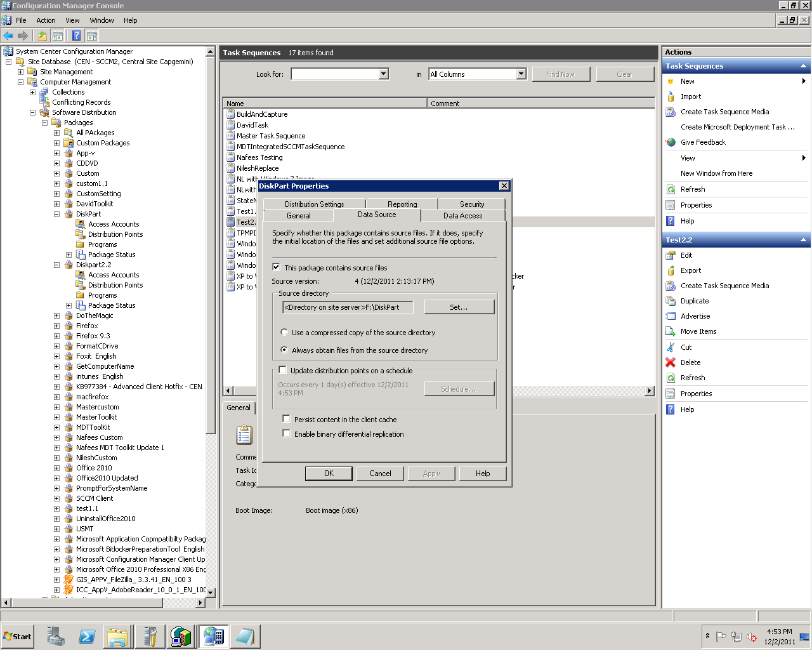Viewport: 812px width, 650px height.
Task: Check Persist content in the client cache
Action: (286, 419)
